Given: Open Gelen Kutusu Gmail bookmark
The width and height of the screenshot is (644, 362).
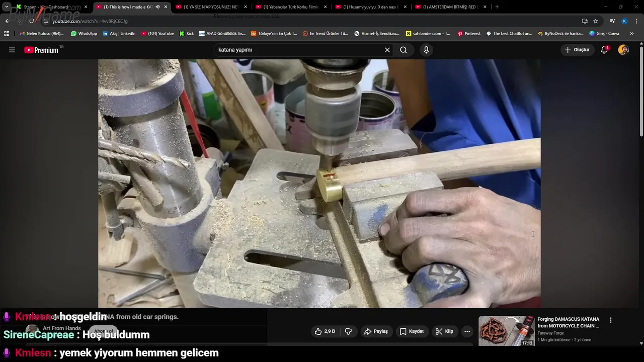Looking at the screenshot, I should (x=41, y=34).
